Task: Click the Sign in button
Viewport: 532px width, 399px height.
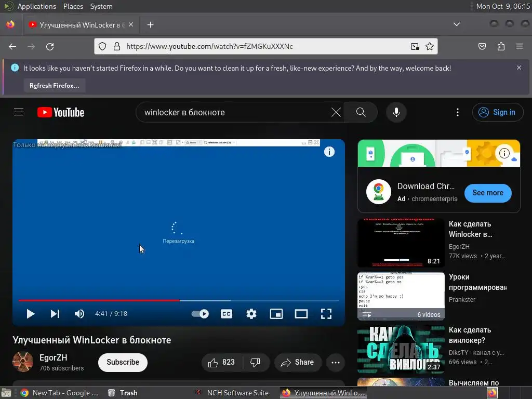Action: (497, 112)
